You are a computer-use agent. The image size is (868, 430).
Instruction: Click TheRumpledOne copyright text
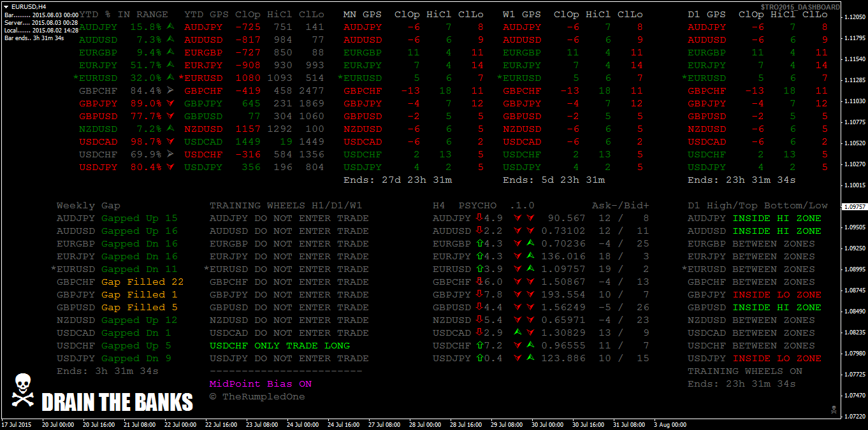click(257, 397)
